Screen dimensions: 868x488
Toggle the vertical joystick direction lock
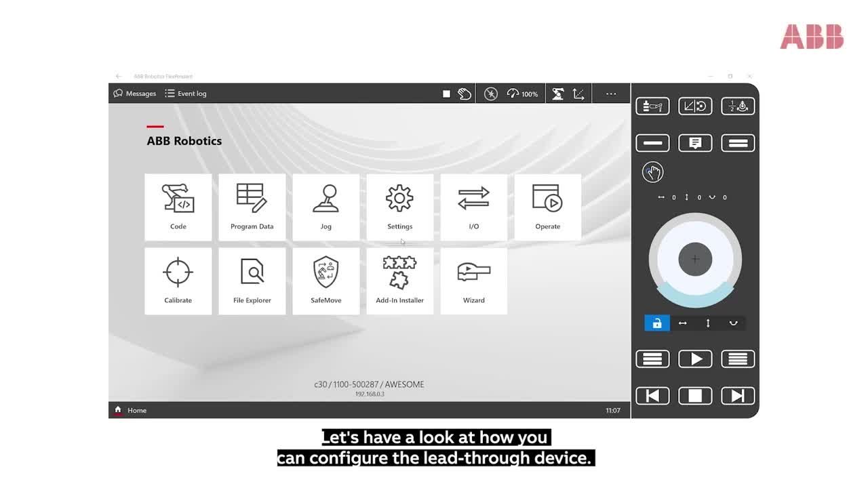click(708, 323)
